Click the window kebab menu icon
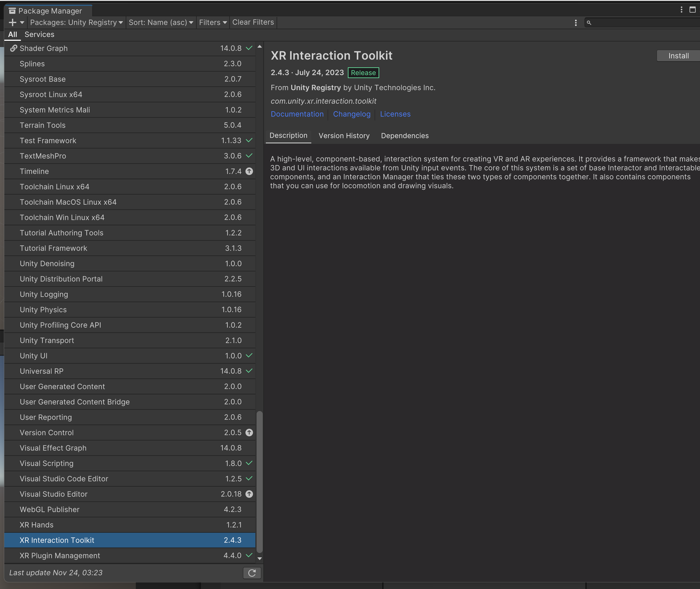Viewport: 700px width, 589px height. [681, 10]
